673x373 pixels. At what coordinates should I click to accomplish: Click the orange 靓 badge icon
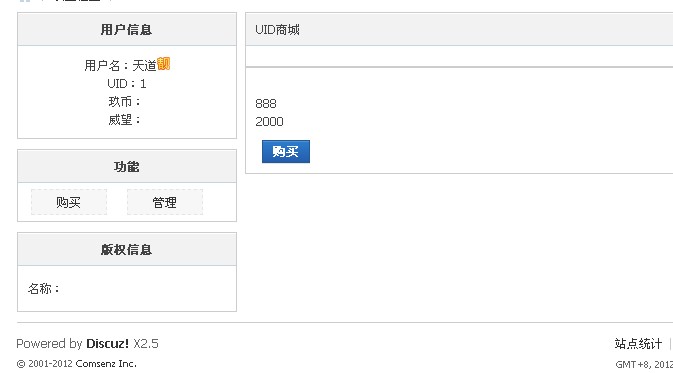[x=164, y=64]
